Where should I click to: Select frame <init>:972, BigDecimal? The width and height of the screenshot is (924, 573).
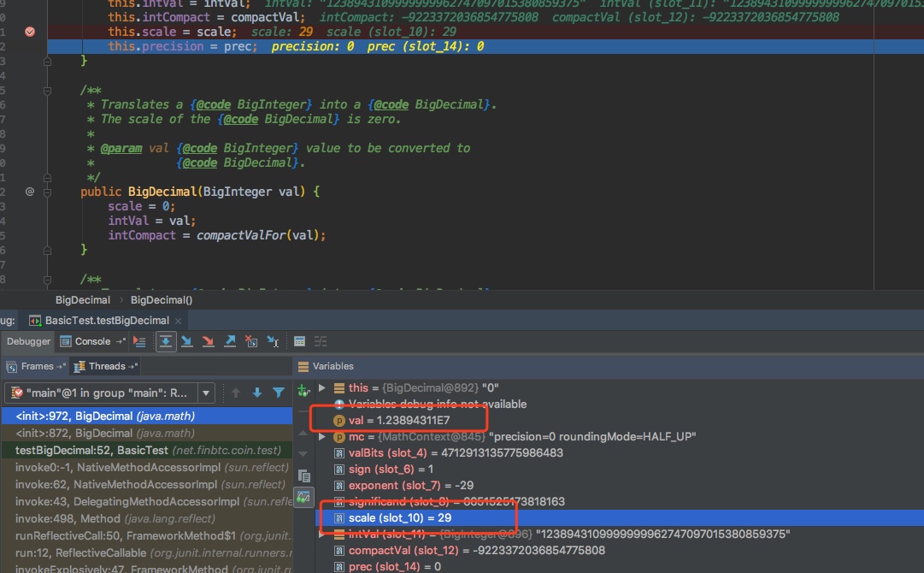coord(147,416)
